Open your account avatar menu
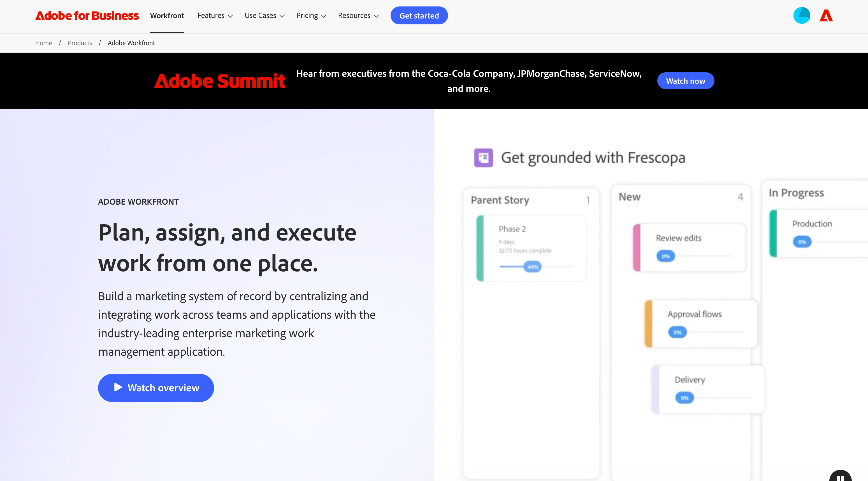This screenshot has height=481, width=868. (802, 15)
